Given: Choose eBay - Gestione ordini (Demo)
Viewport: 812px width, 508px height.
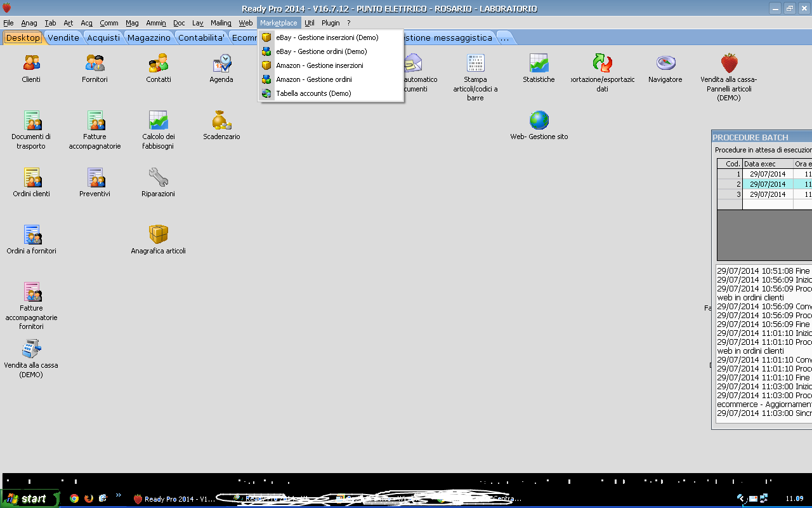Looking at the screenshot, I should [x=321, y=51].
